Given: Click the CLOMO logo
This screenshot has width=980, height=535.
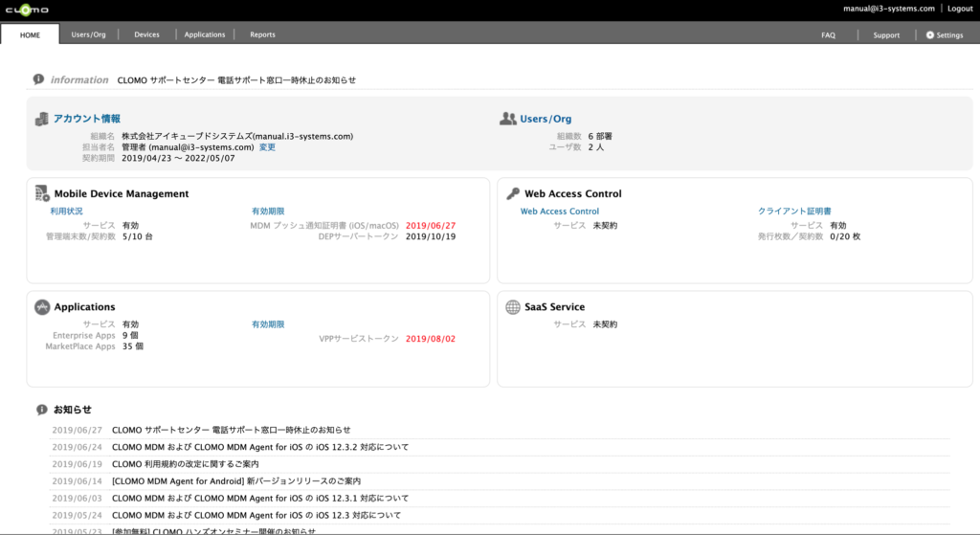Looking at the screenshot, I should pos(27,10).
